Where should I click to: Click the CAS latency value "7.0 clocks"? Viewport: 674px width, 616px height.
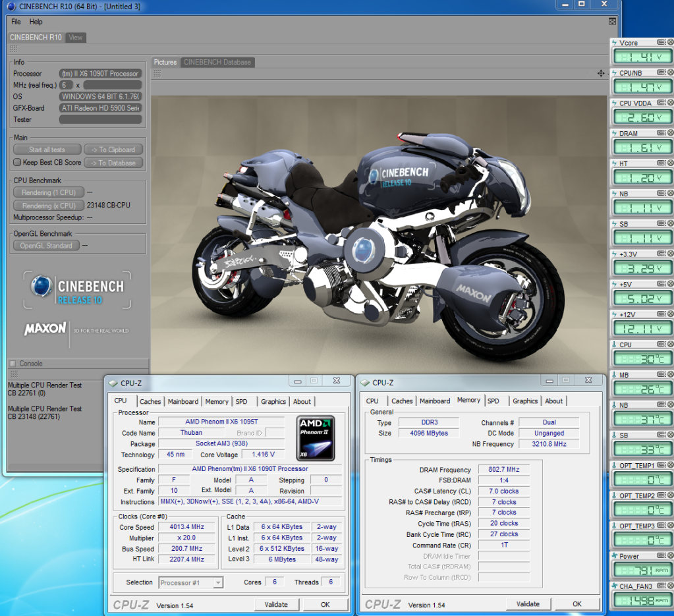[x=504, y=491]
